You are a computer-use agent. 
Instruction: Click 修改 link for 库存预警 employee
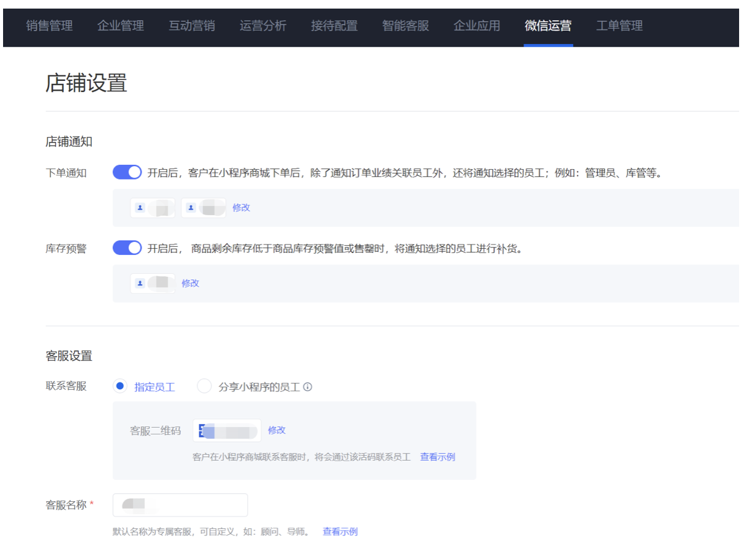191,284
